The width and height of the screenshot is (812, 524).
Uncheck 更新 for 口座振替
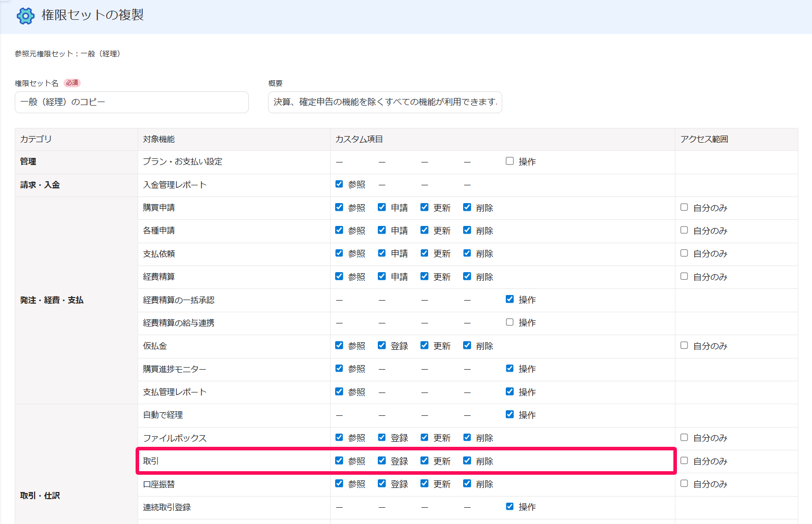tap(425, 483)
